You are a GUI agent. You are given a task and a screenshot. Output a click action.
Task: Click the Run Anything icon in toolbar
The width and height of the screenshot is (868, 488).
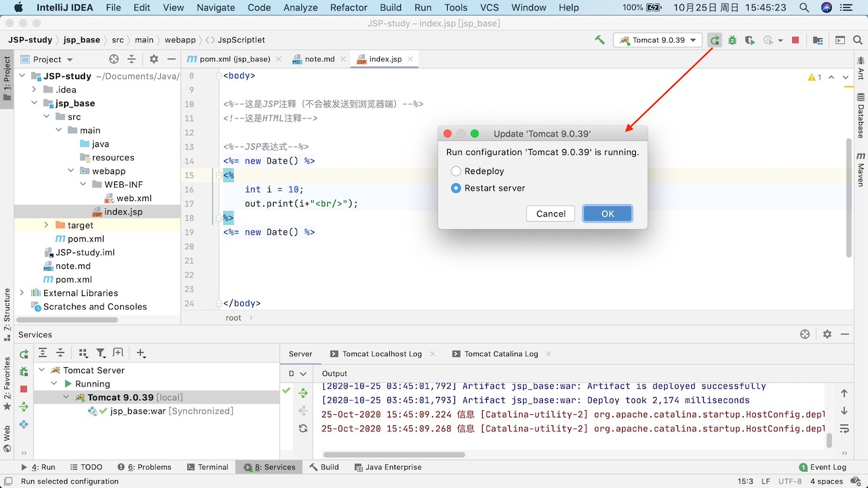pos(840,40)
